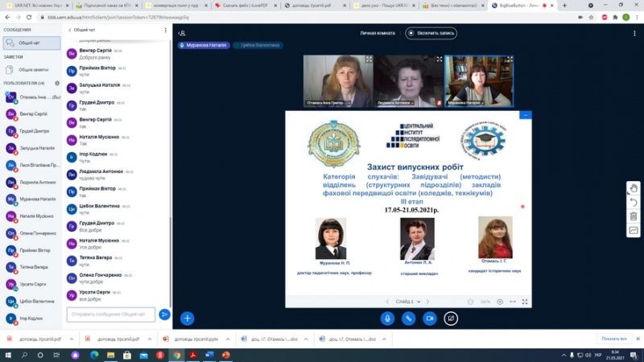Select the Цибок Валентина talking indicator
Image resolution: width=644 pixels, height=362 pixels.
(x=258, y=45)
